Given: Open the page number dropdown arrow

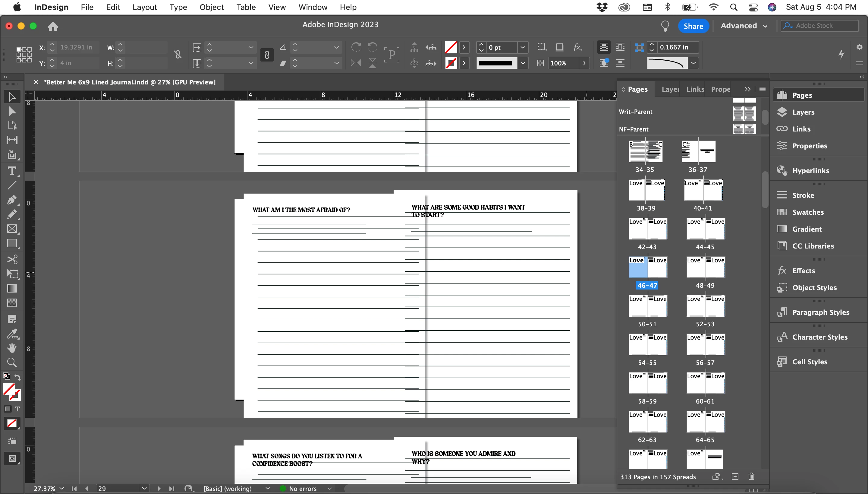Looking at the screenshot, I should click(x=144, y=488).
